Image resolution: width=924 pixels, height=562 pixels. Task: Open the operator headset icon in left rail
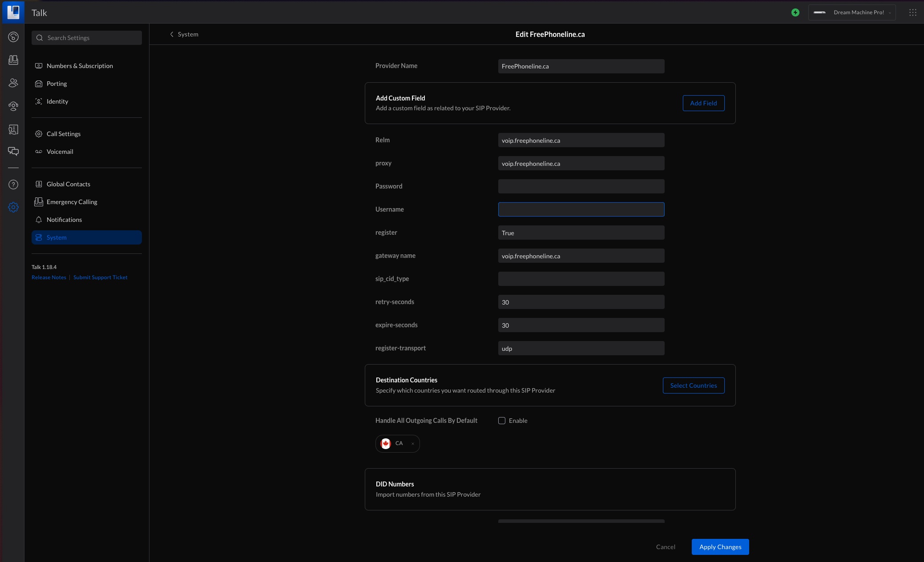click(x=13, y=106)
